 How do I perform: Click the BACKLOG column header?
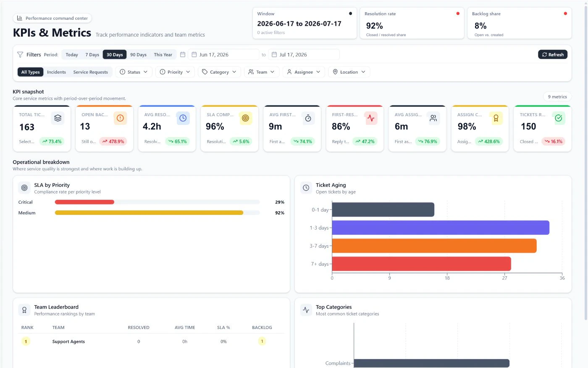(x=262, y=328)
